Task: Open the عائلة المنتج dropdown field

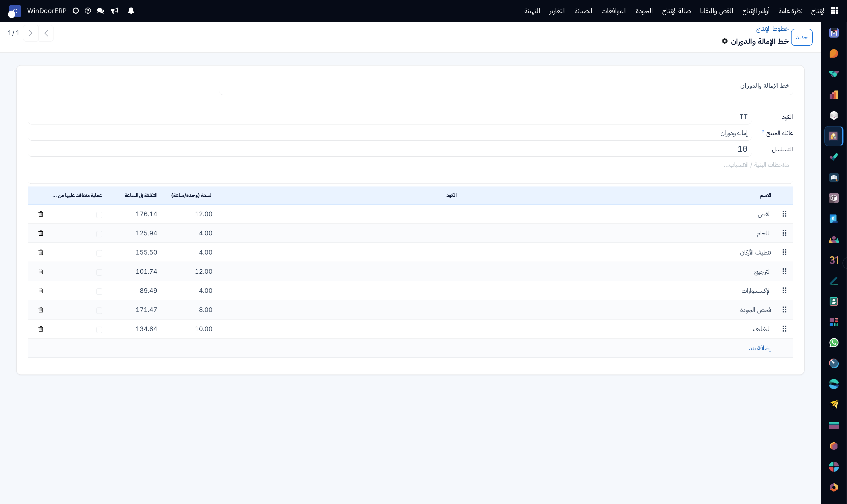Action: 389,133
